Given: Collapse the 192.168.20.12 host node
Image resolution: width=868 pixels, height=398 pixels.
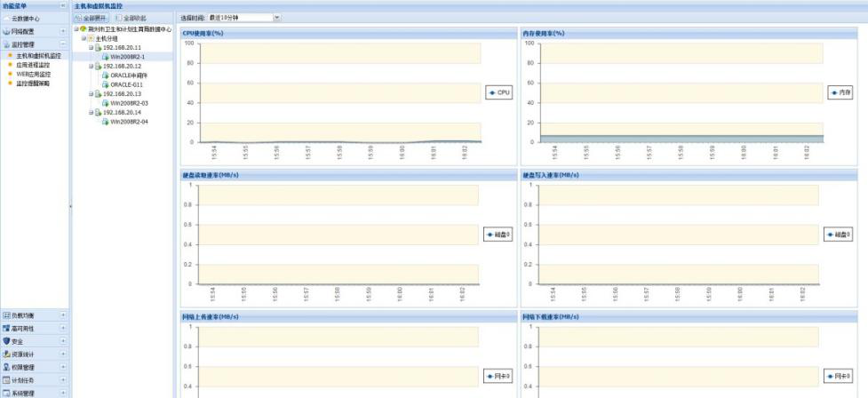Looking at the screenshot, I should coord(91,66).
